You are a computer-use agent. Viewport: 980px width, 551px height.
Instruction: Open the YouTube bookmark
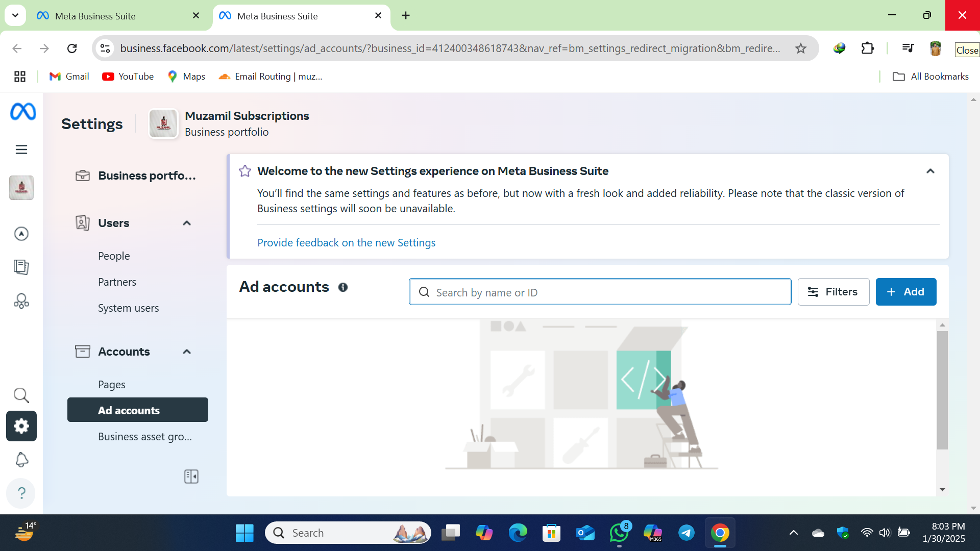tap(128, 77)
